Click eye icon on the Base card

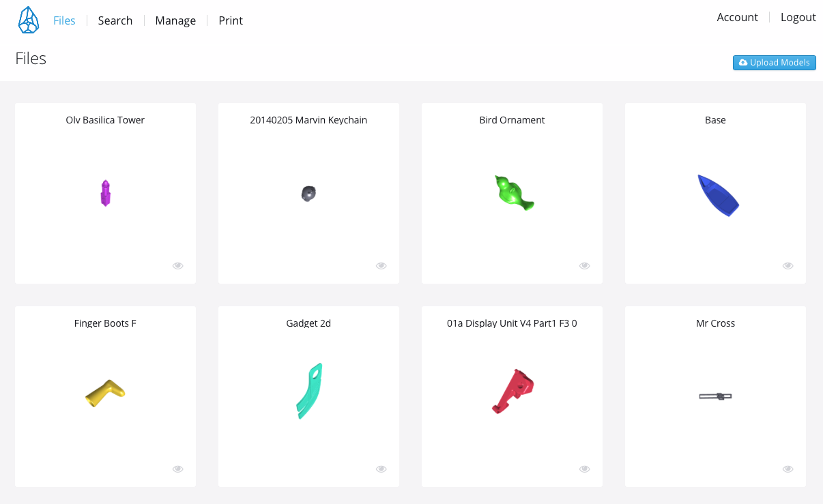(788, 266)
